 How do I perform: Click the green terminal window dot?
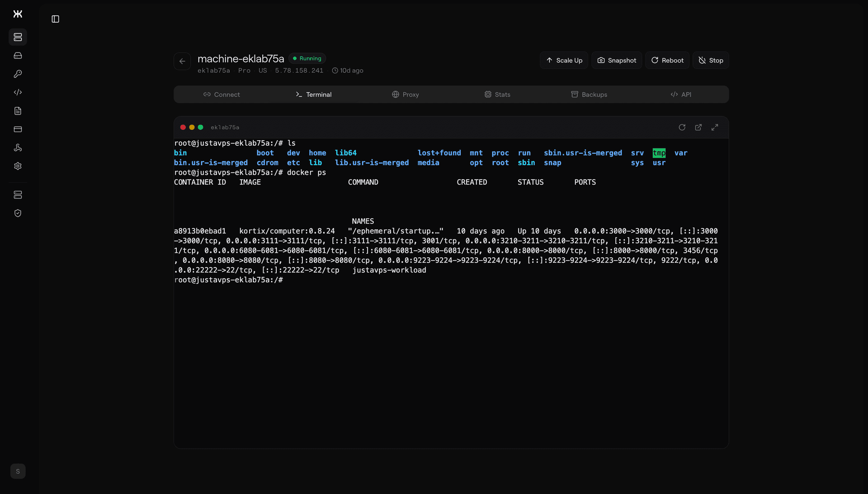[x=200, y=128]
